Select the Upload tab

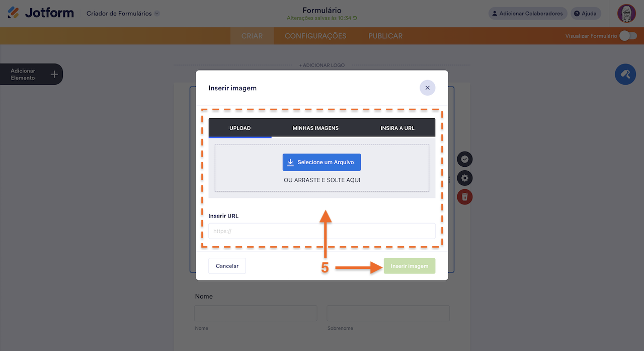[x=240, y=128]
